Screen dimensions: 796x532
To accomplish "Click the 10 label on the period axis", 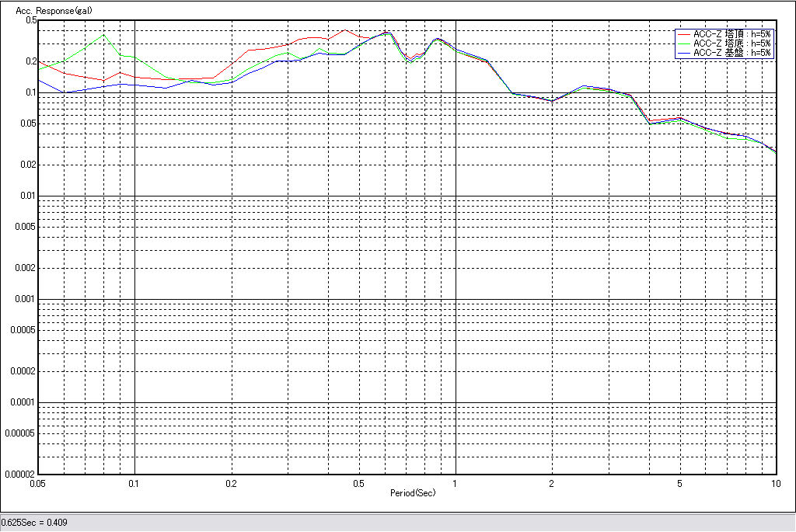I will tap(775, 483).
